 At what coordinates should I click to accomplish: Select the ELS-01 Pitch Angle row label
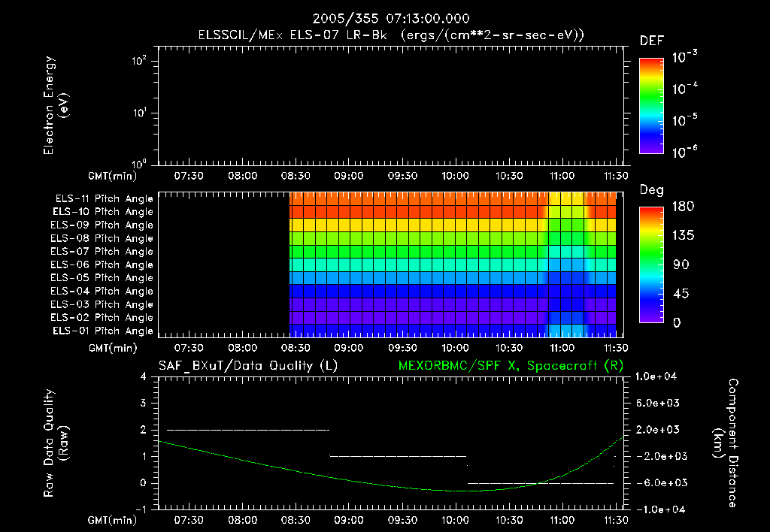(103, 331)
